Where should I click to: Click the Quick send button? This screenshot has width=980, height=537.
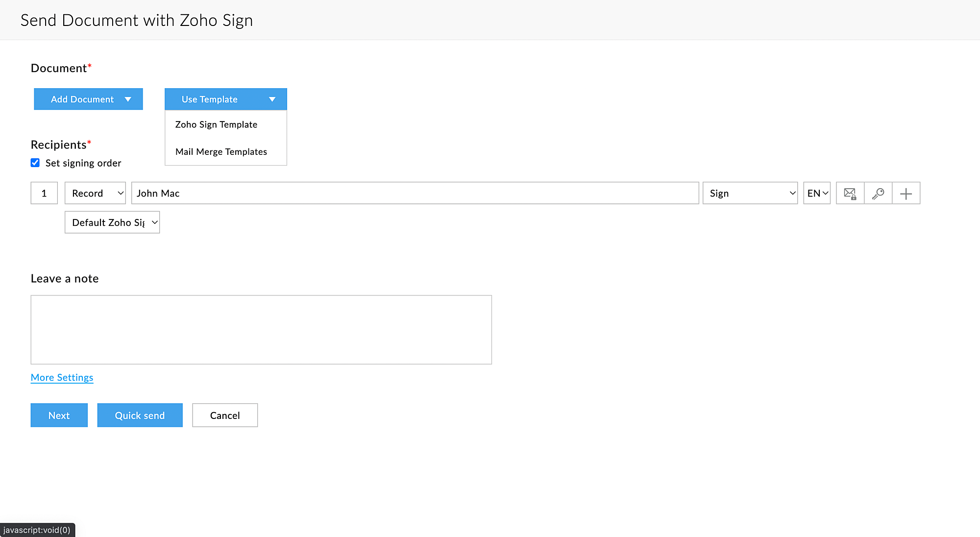140,415
